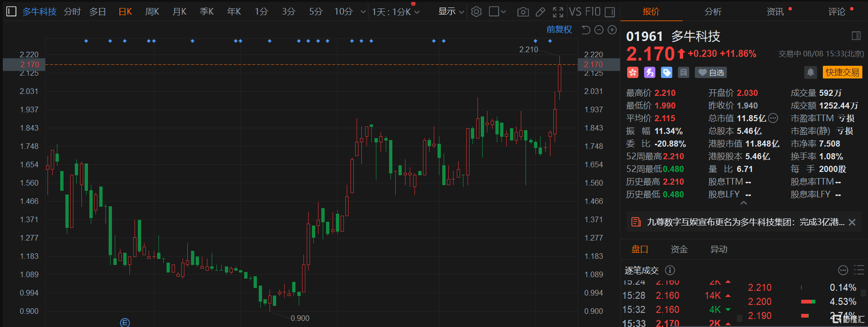Select the square chart layout icon
Viewport: 868px width, 327px height.
pos(494,11)
